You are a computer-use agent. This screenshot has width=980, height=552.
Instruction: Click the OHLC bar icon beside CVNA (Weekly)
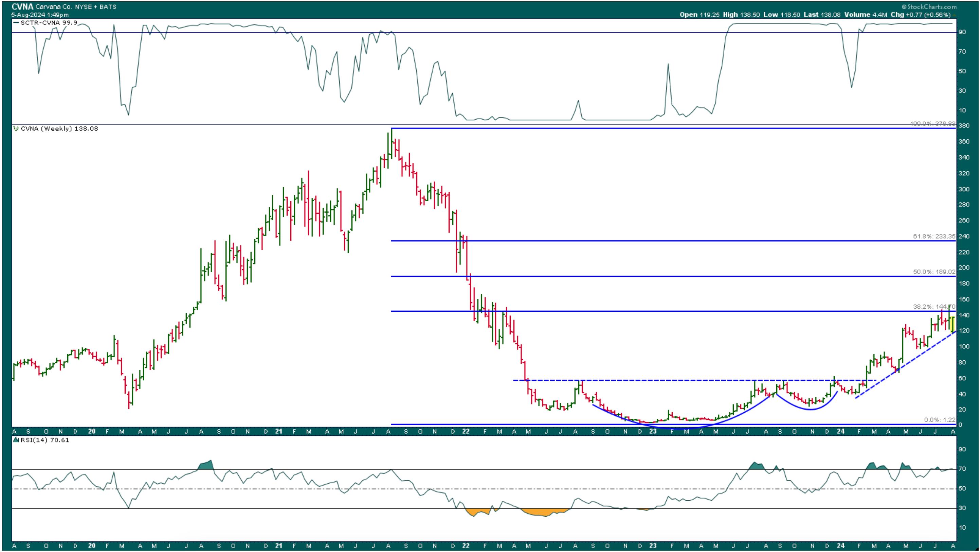coord(16,129)
